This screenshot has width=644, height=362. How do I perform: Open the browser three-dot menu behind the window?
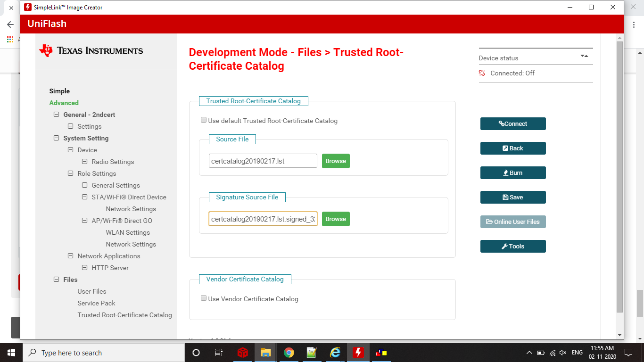[634, 25]
